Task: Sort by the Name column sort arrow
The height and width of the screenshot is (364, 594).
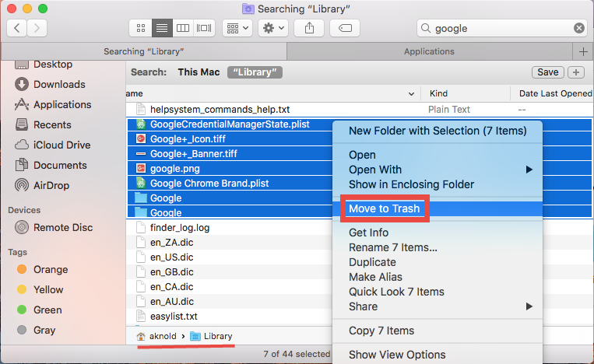Action: (x=411, y=94)
